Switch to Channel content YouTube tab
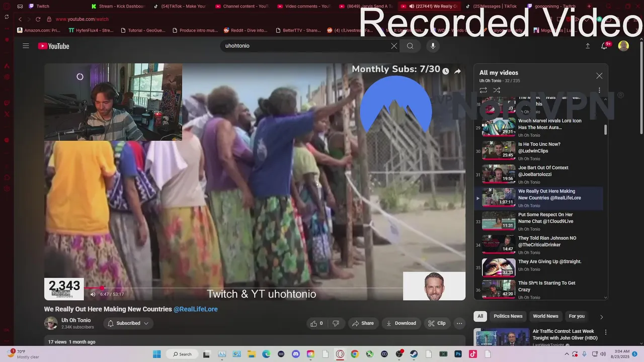Image resolution: width=644 pixels, height=362 pixels. pos(244,6)
